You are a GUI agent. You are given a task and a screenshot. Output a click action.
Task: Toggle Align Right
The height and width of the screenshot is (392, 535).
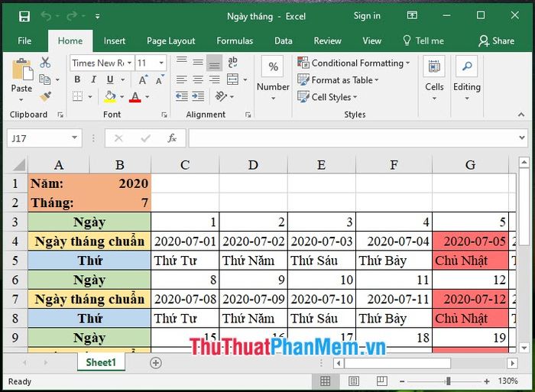click(214, 79)
